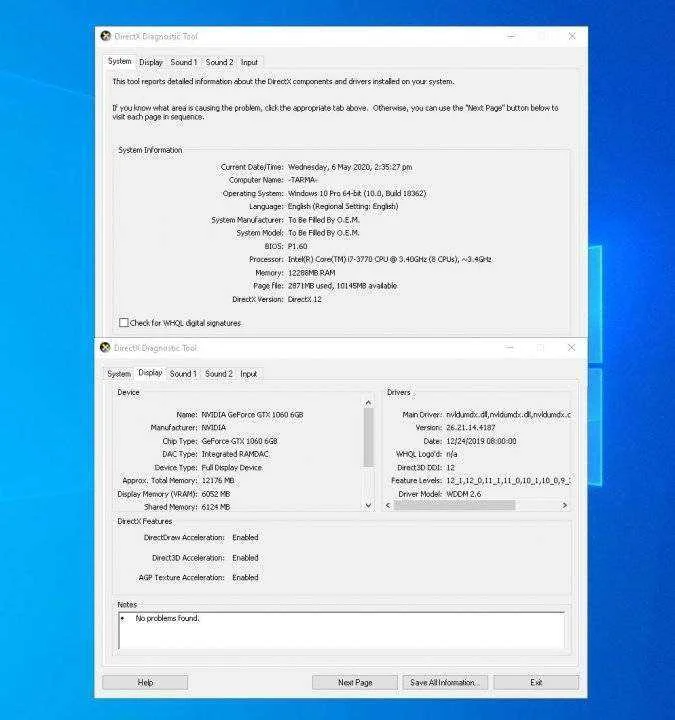Click the device name 'NVIDIA GeForce GTX 1060 6GB'
Screen dimensions: 675x720
click(253, 415)
